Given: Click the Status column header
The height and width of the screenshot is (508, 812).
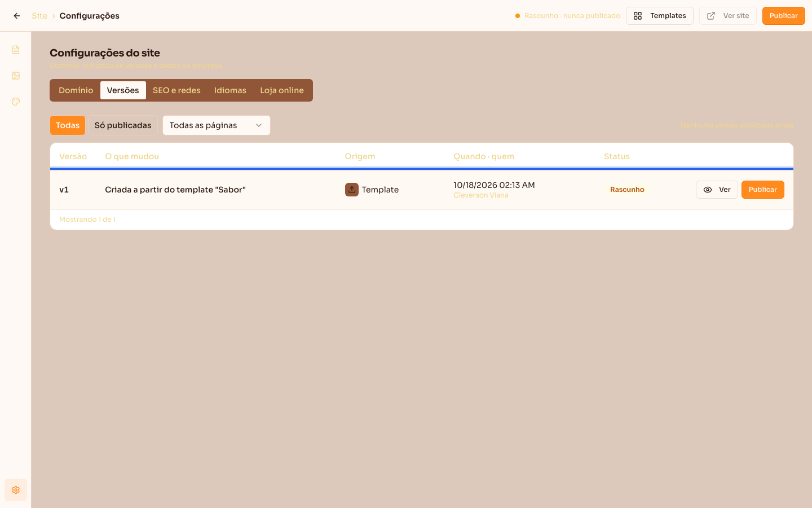Looking at the screenshot, I should pyautogui.click(x=617, y=156).
